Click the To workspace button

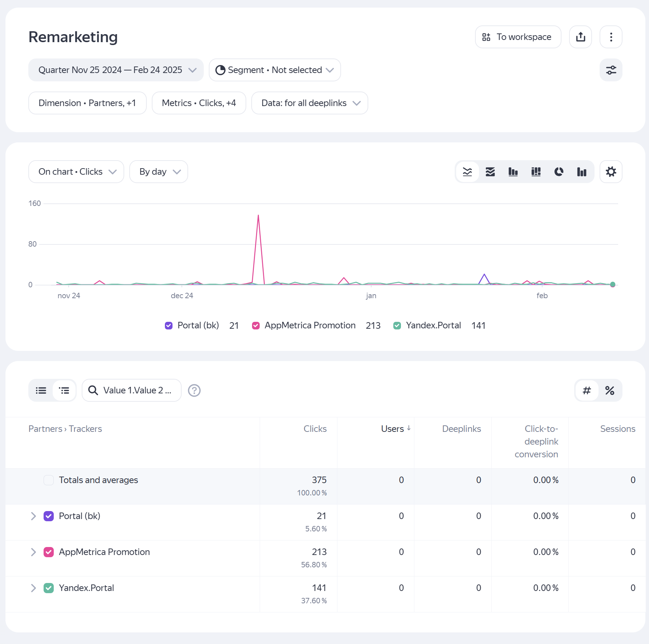(518, 37)
